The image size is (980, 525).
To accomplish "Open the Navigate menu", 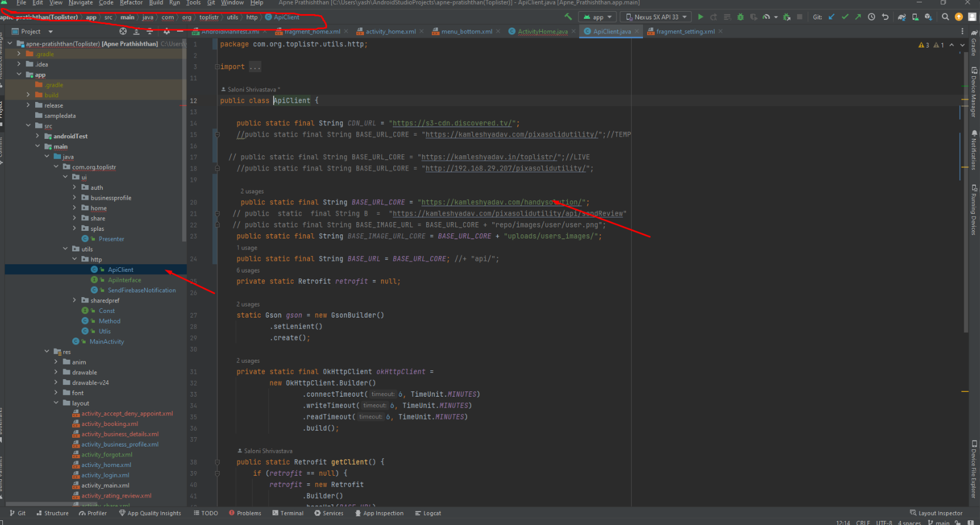I will (x=80, y=3).
